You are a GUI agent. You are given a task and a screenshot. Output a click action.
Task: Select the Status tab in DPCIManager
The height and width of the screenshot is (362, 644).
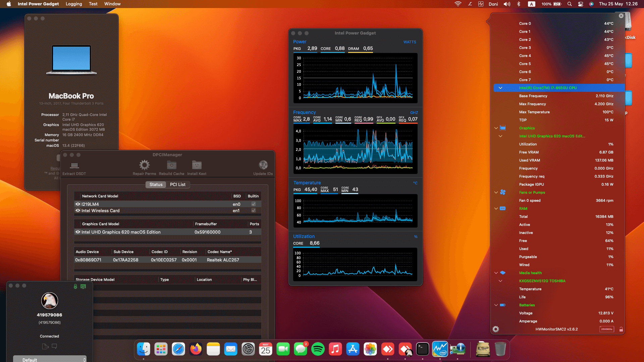[156, 184]
